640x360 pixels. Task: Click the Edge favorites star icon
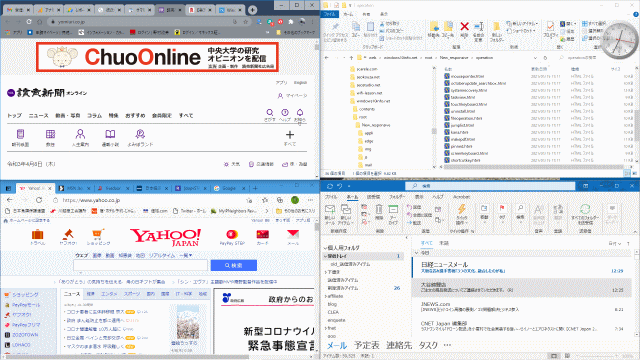point(265,200)
